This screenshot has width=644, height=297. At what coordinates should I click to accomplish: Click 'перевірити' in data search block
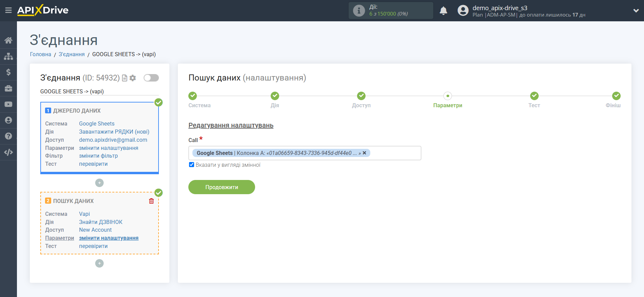[x=93, y=246]
